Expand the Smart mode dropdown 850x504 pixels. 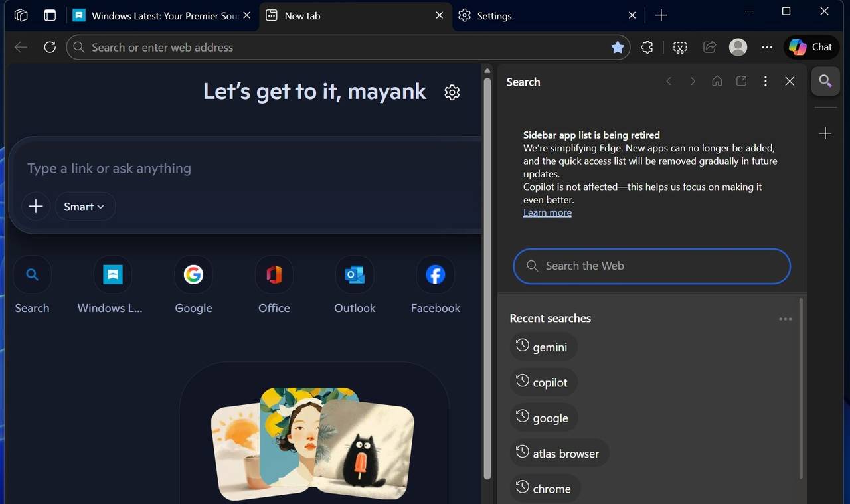[84, 207]
